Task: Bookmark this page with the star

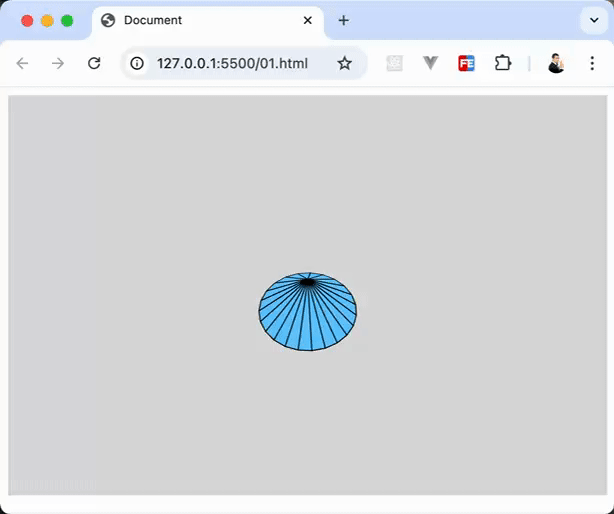Action: [x=344, y=63]
